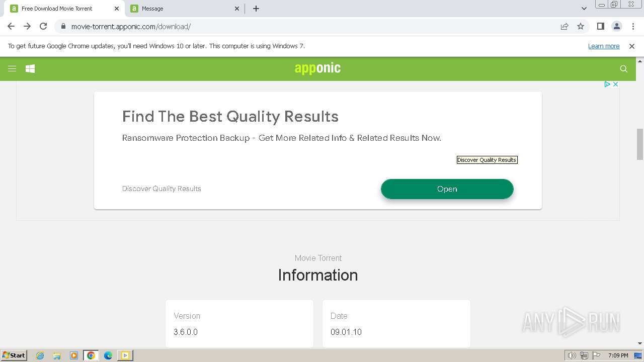
Task: Click the scrollbar down arrow
Action: click(640, 343)
